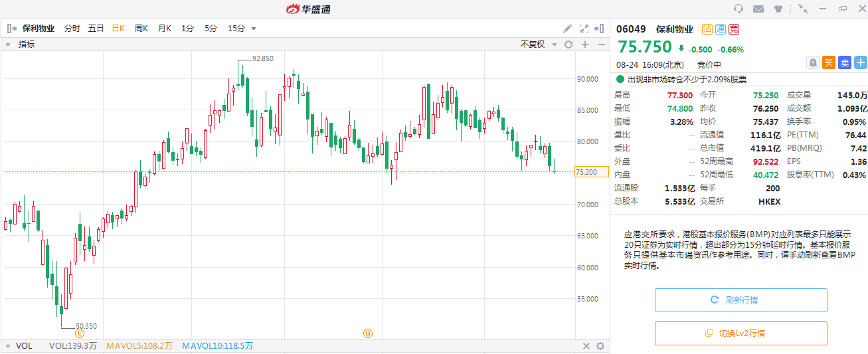This screenshot has width=868, height=354.
Task: Open customer service headset icon
Action: 738,9
